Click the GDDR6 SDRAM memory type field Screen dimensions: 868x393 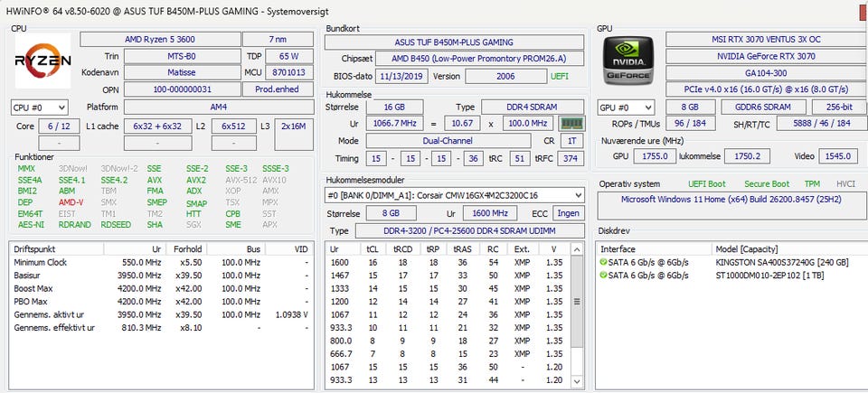click(764, 107)
